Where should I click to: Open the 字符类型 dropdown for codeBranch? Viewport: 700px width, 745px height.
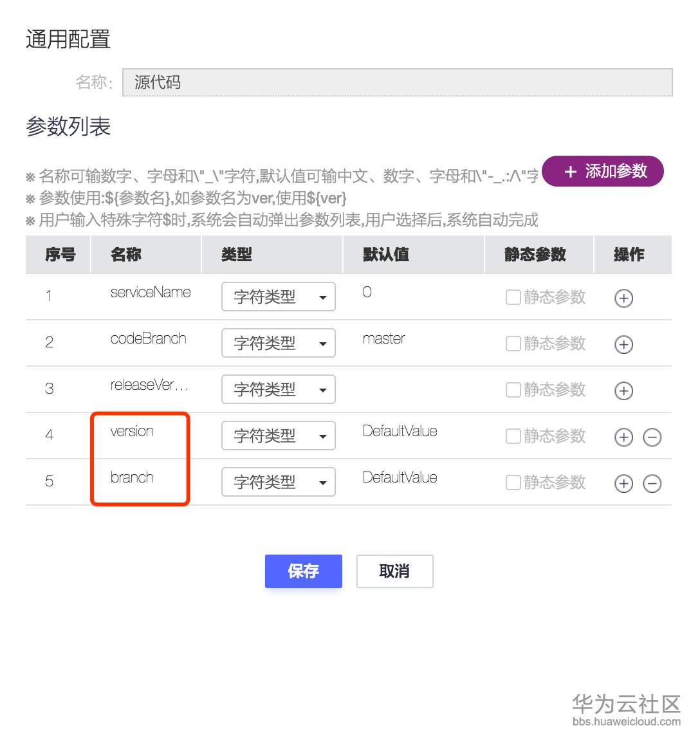(x=278, y=343)
